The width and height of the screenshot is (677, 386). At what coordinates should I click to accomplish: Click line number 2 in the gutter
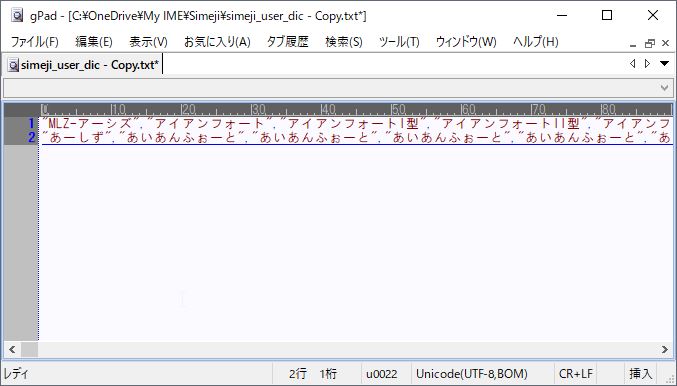(31, 138)
